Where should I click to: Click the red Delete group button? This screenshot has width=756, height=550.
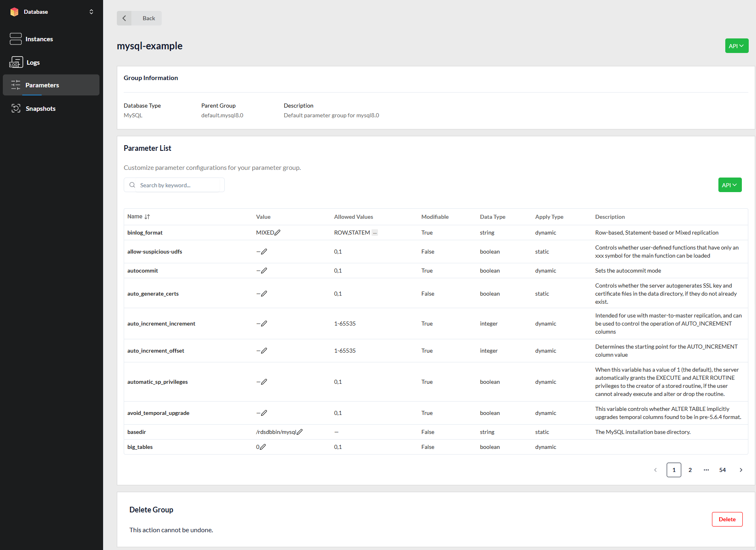[727, 519]
